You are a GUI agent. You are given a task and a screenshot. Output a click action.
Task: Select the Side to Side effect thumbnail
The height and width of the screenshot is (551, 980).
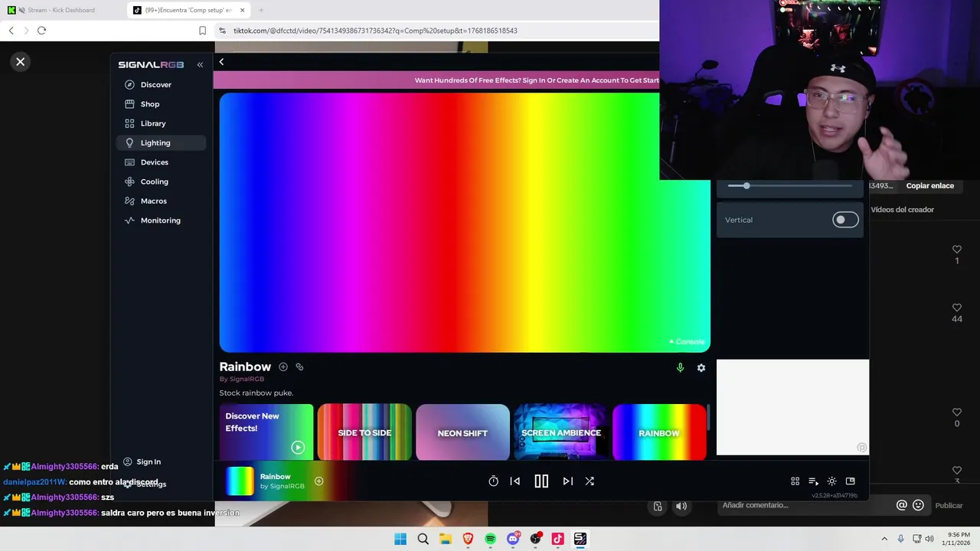(x=364, y=432)
